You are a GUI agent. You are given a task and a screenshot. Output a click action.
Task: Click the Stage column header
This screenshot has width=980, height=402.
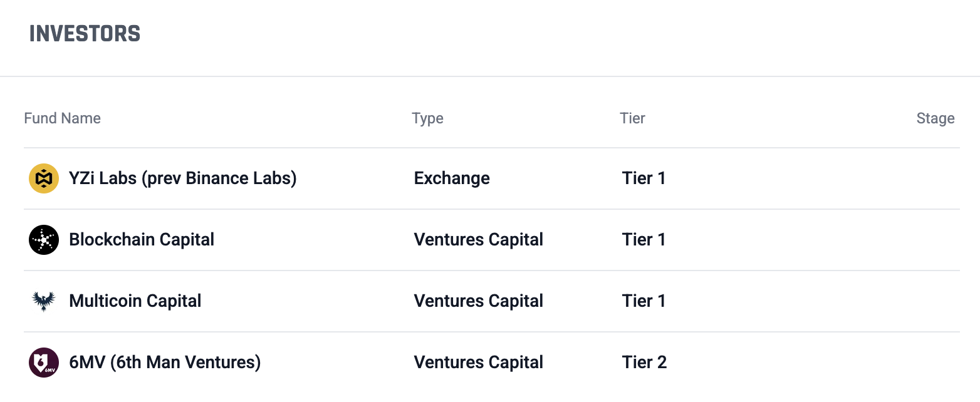tap(935, 118)
